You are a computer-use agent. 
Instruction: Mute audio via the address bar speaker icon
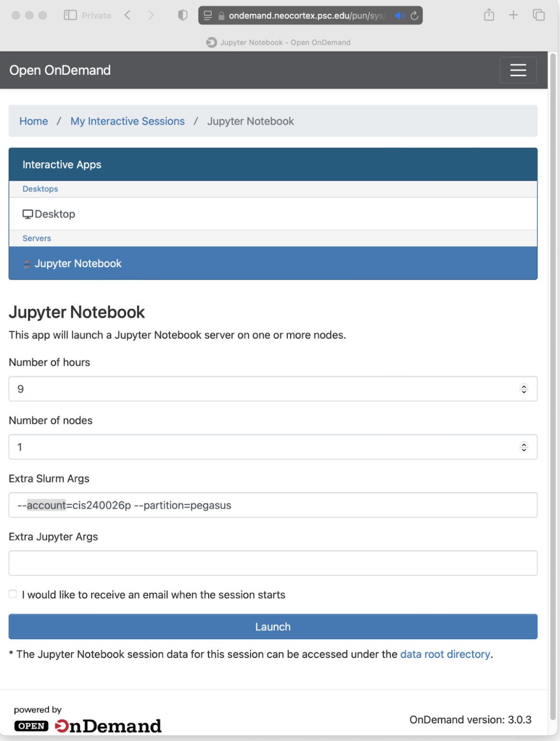click(399, 16)
